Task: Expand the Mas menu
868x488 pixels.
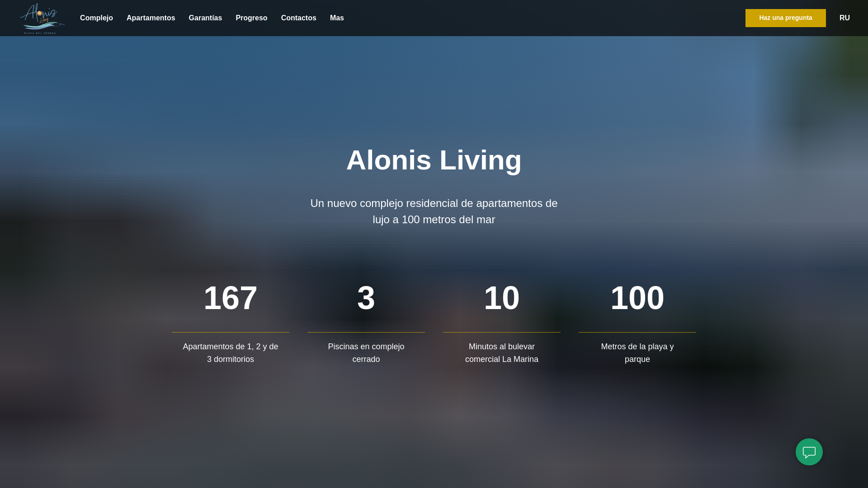Action: (x=337, y=18)
